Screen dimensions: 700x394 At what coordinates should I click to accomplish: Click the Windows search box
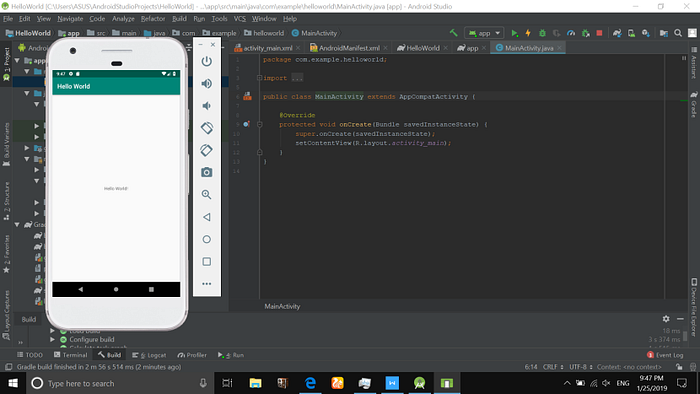point(120,383)
